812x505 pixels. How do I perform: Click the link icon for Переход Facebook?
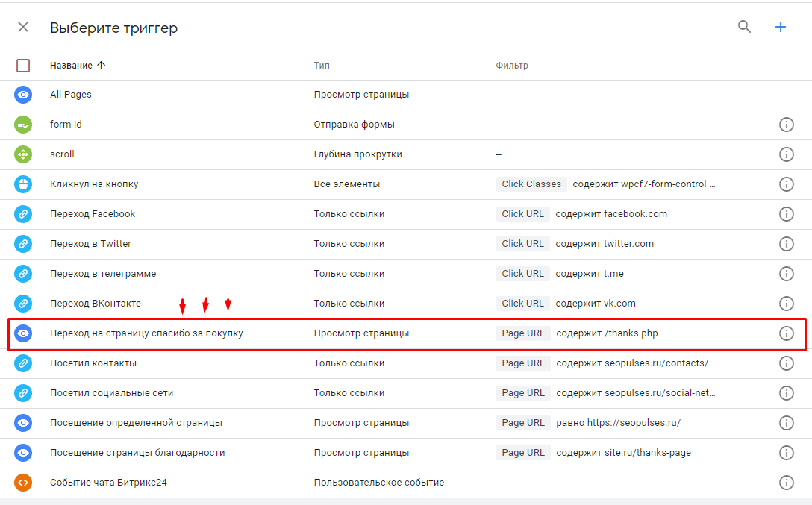pyautogui.click(x=23, y=214)
